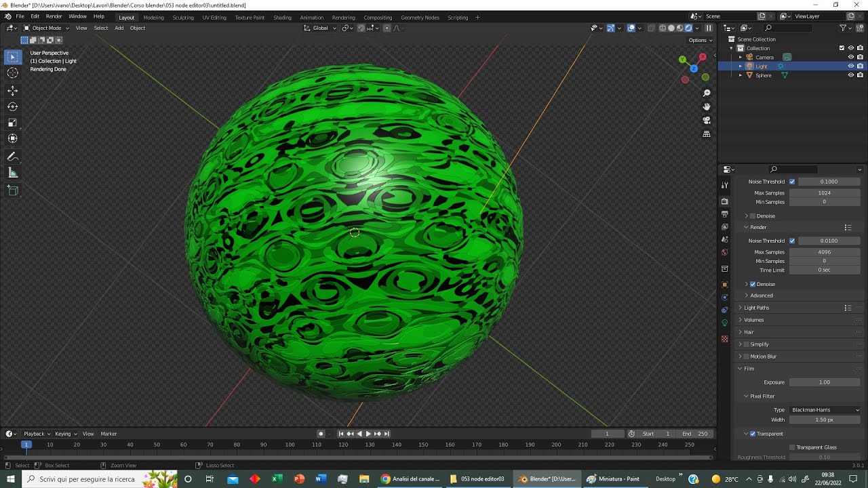This screenshot has height=488, width=868.
Task: Select the Move tool
Action: pyautogui.click(x=13, y=90)
